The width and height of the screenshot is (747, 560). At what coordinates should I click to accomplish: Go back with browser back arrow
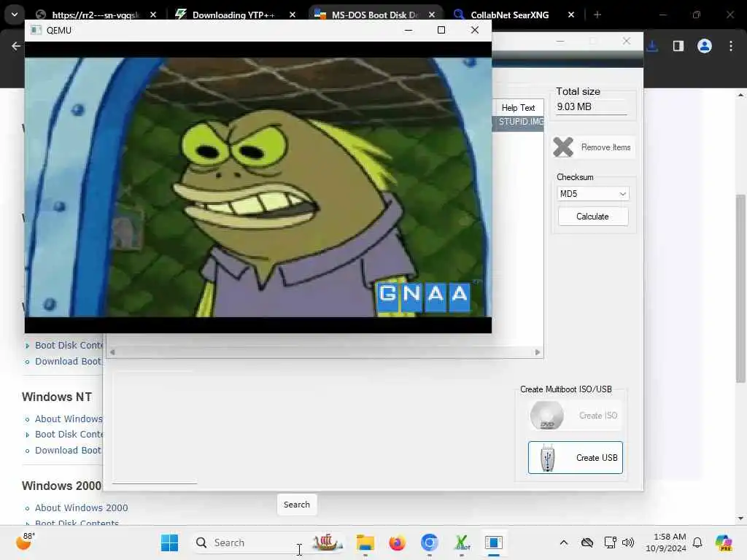coord(16,46)
